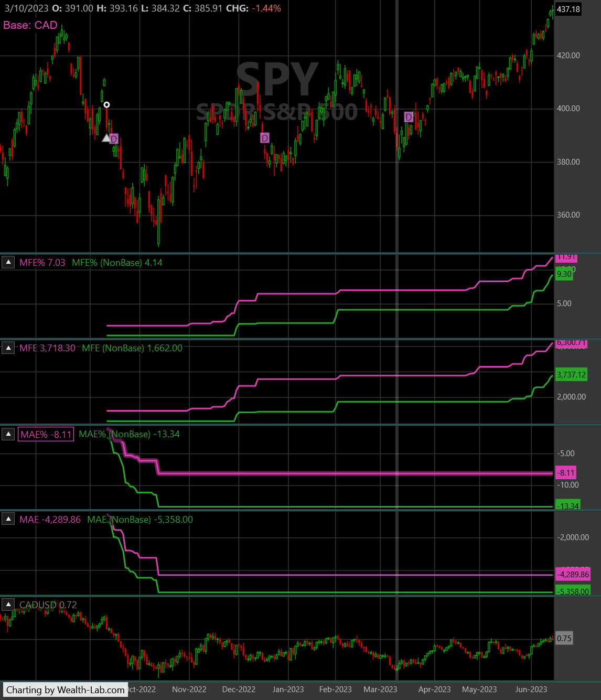Click the 0.75 CADUSD value tag

[564, 639]
